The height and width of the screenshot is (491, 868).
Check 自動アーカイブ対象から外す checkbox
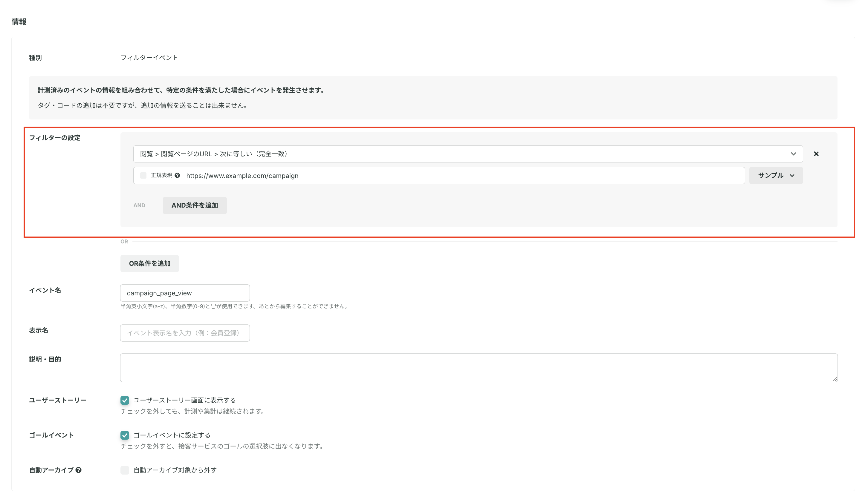coord(125,470)
